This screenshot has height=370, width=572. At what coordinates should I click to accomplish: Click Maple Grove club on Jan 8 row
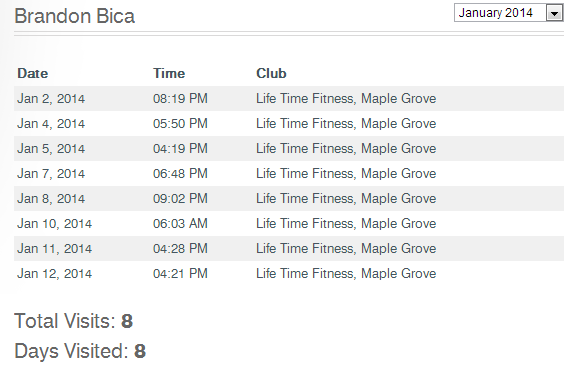[x=346, y=199]
